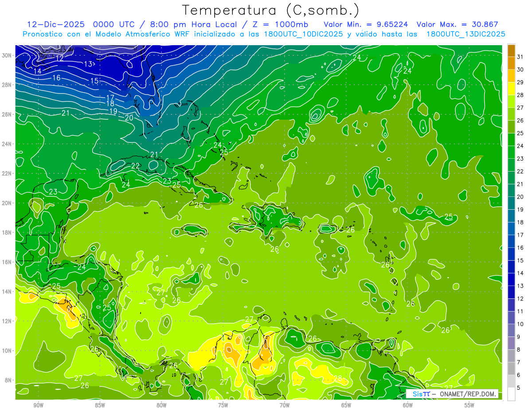Click the 'Temperatura (C,somb.)' chart title

271,10
